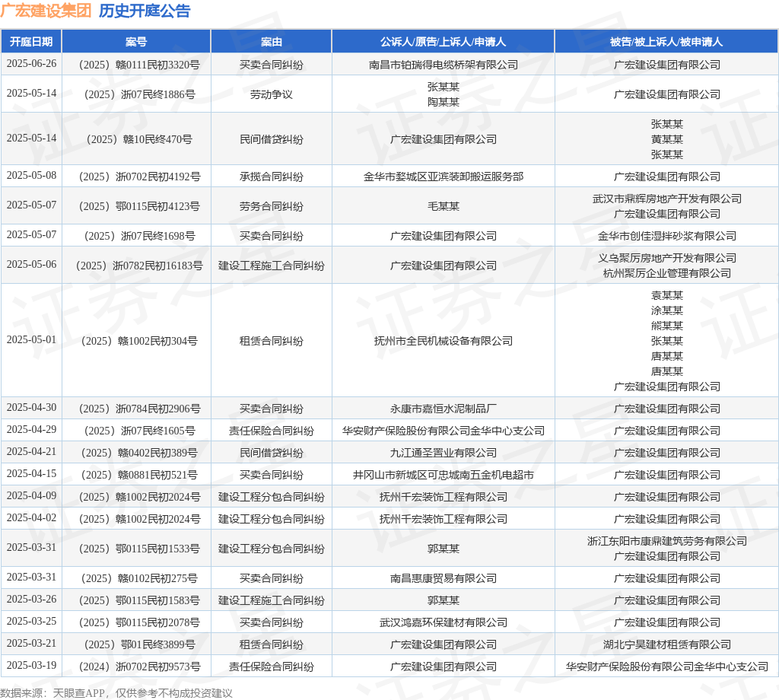Select case number （2025）鄂0115民初2078号
The width and height of the screenshot is (779, 700).
136,622
